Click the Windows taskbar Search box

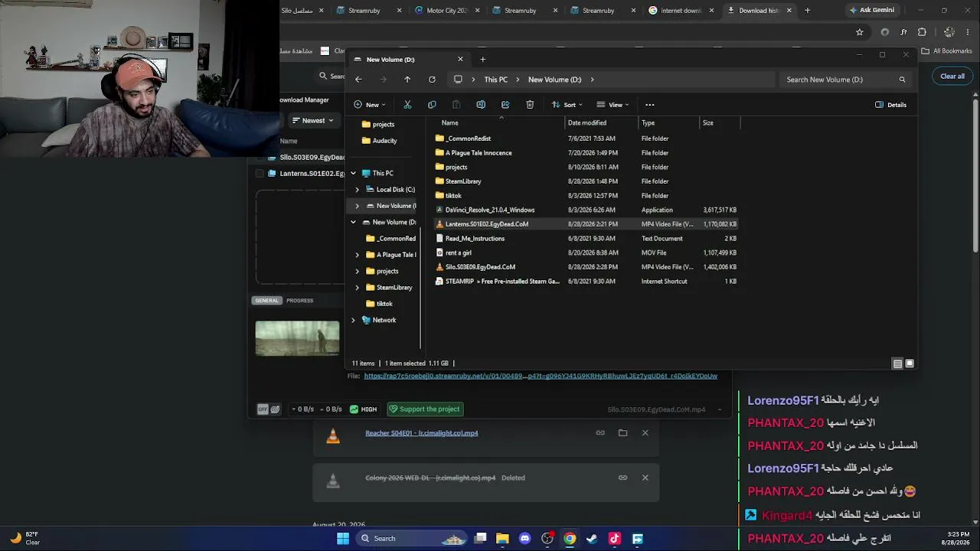(x=412, y=539)
